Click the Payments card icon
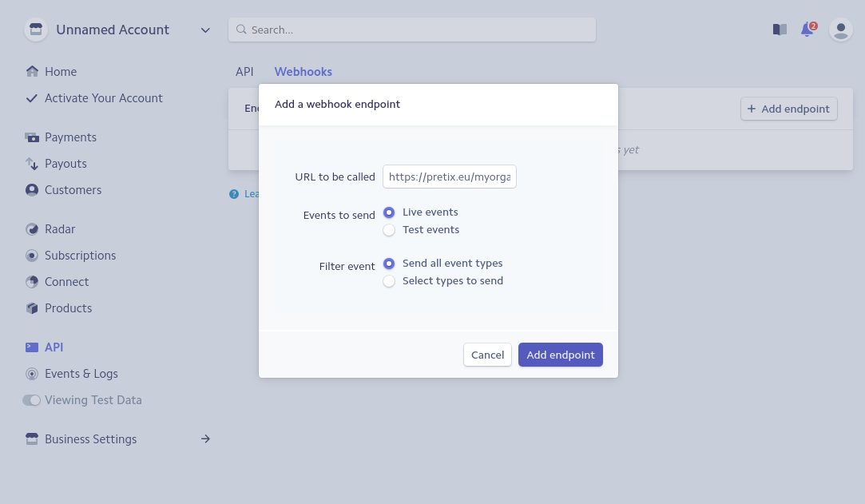The width and height of the screenshot is (865, 504). tap(32, 137)
